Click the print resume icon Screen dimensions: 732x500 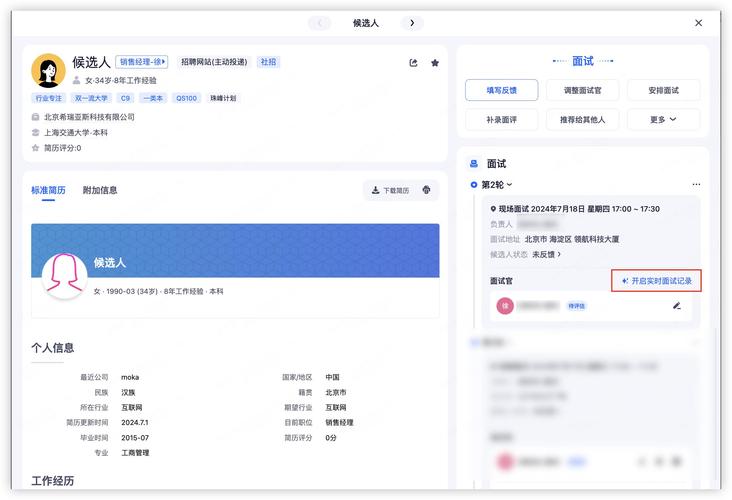[x=427, y=190]
